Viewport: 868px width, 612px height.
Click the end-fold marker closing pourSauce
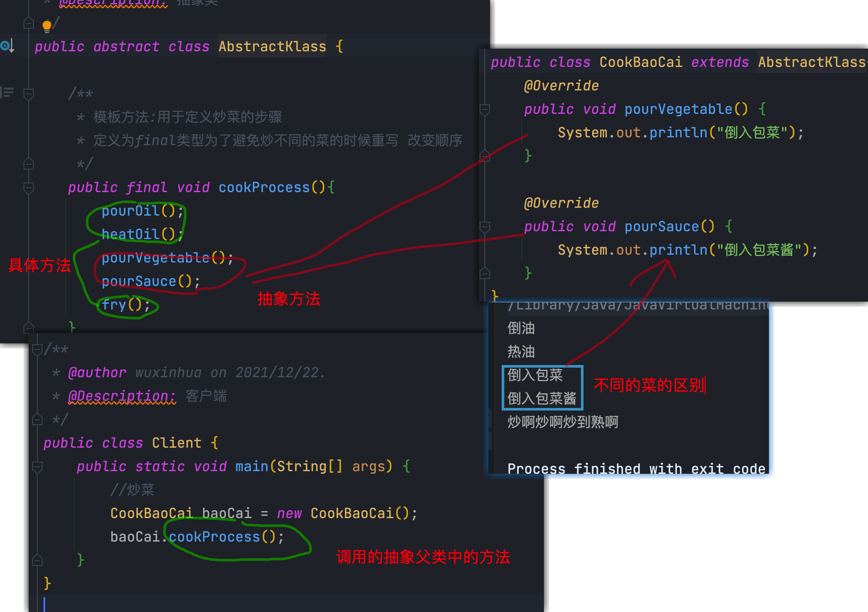tap(485, 273)
